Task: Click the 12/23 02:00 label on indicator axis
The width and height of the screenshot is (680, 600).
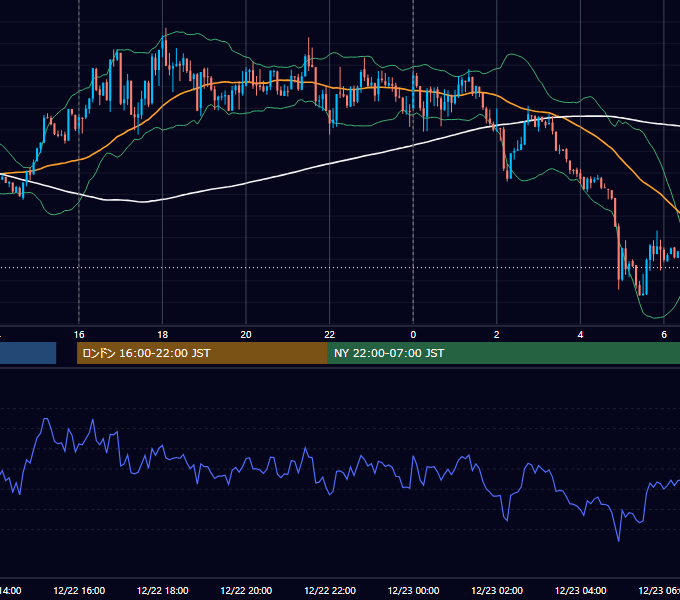Action: click(x=497, y=590)
